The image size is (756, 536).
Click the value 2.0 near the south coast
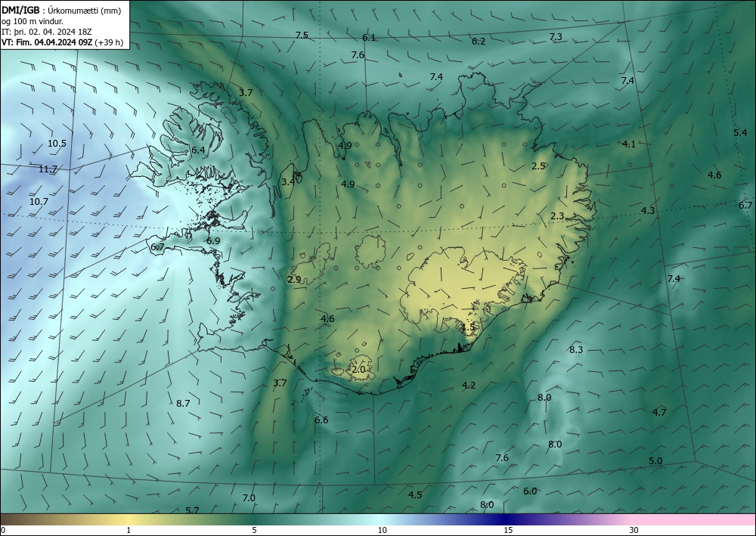coord(358,370)
